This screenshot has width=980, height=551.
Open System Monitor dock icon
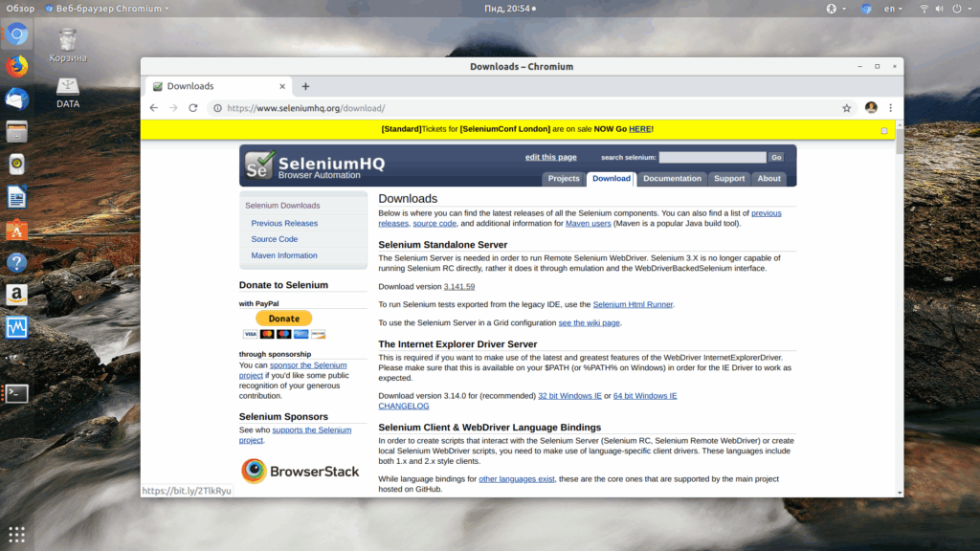coord(17,327)
